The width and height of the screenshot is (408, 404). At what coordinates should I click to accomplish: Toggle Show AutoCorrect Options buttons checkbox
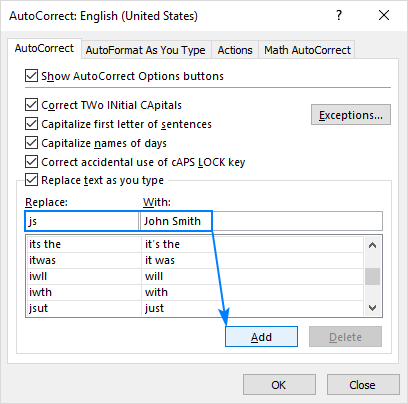[31, 76]
